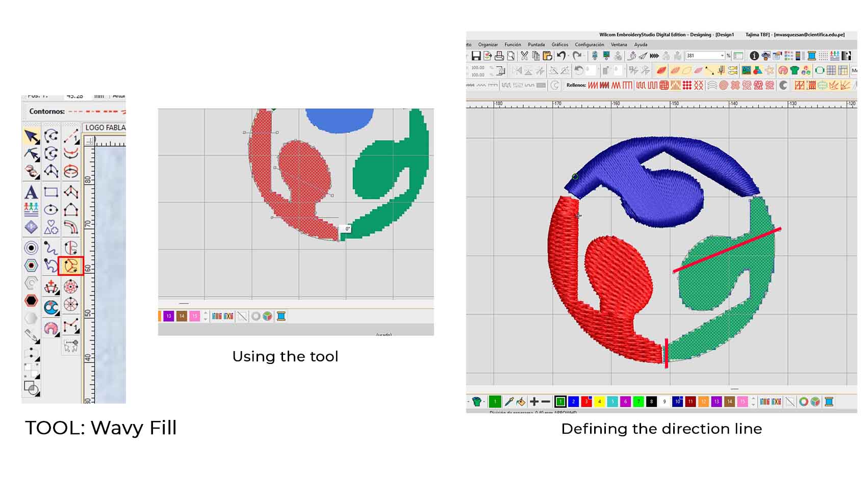The width and height of the screenshot is (868, 478).
Task: Select pink swatch 15 in middle palette
Action: tap(194, 316)
